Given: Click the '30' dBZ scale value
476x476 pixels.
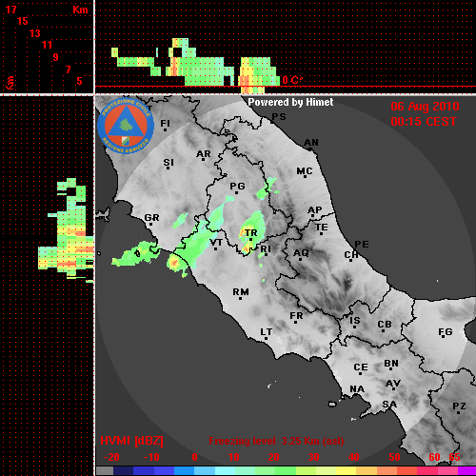Looking at the screenshot, I should 314,457.
